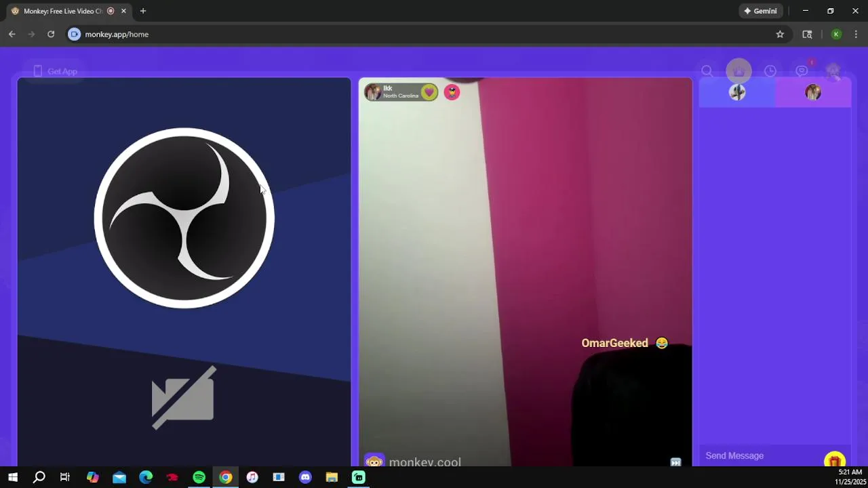868x488 pixels.
Task: Click the monkey logo by monkey.cool
Action: [x=374, y=462]
